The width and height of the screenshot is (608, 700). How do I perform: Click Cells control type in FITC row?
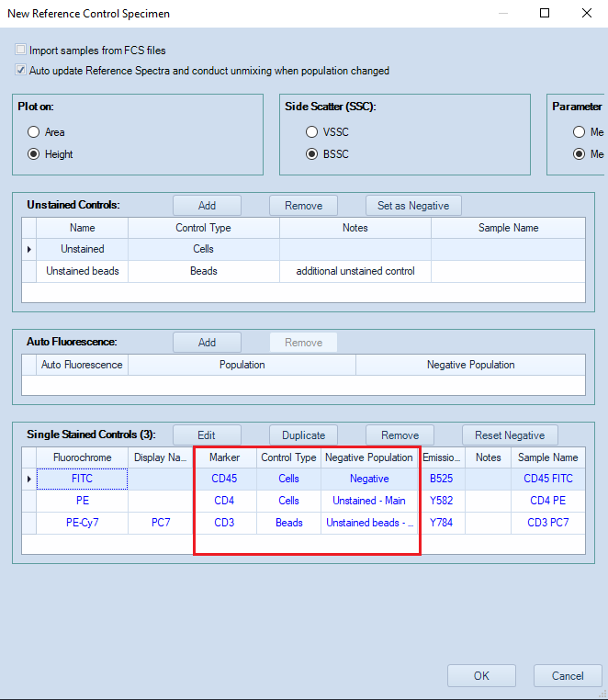click(288, 479)
